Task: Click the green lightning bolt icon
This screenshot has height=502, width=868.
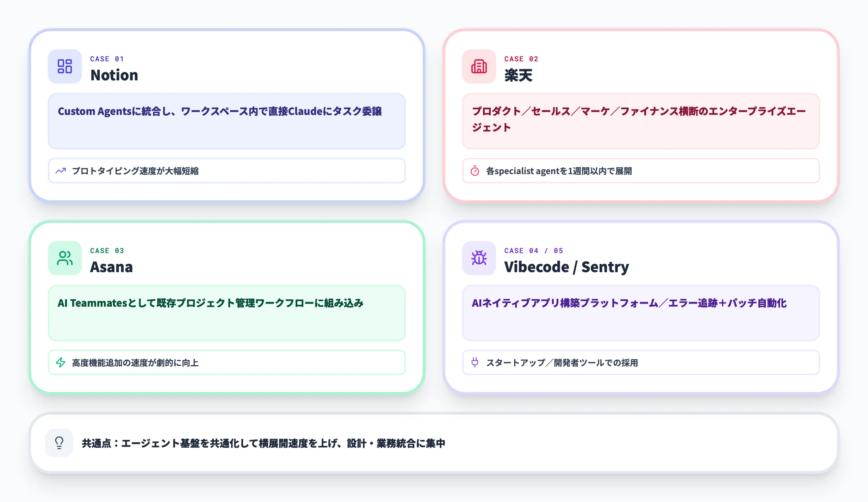Action: (x=61, y=362)
